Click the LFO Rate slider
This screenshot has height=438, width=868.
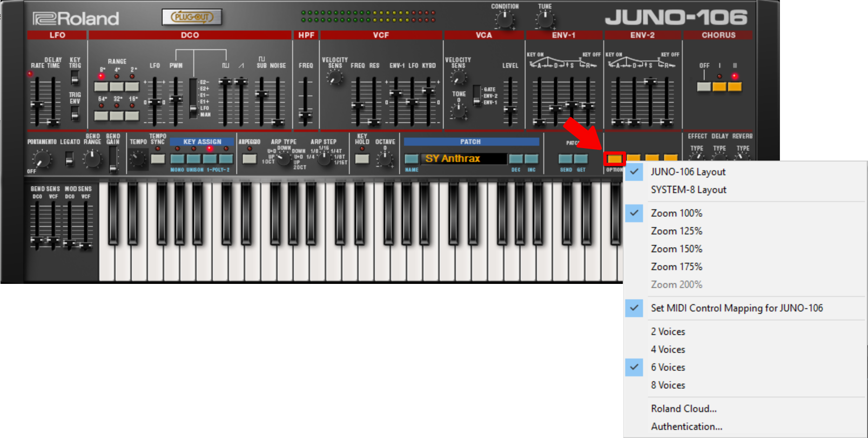(37, 101)
